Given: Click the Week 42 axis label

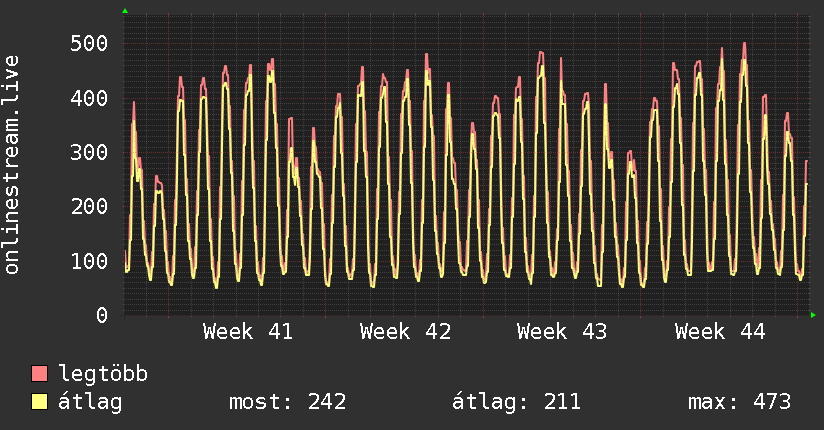Looking at the screenshot, I should pos(405,332).
